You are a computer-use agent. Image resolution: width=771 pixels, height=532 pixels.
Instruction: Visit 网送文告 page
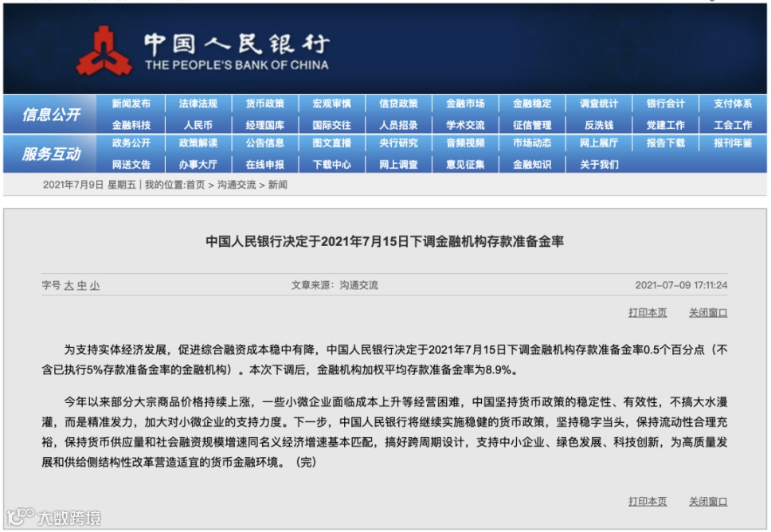pyautogui.click(x=131, y=164)
